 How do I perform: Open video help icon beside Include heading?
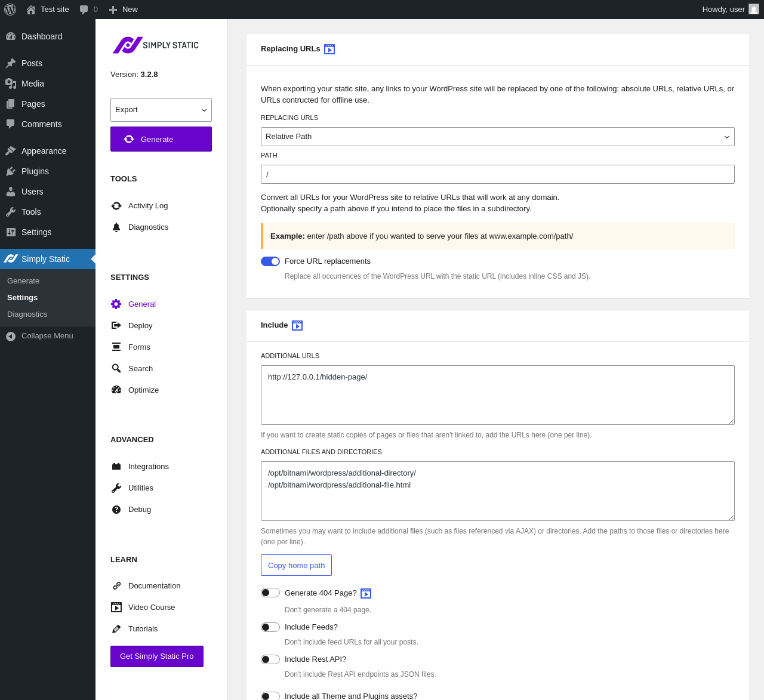[297, 326]
